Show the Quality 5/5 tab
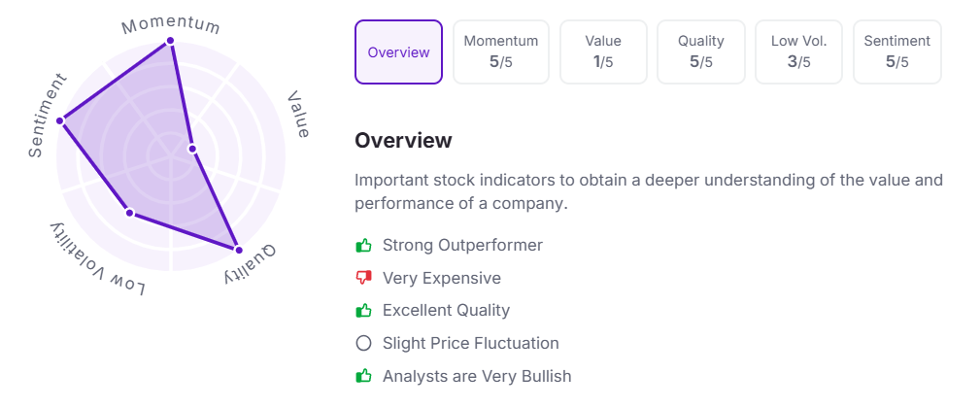Viewport: 980px width, 408px height. 701,52
